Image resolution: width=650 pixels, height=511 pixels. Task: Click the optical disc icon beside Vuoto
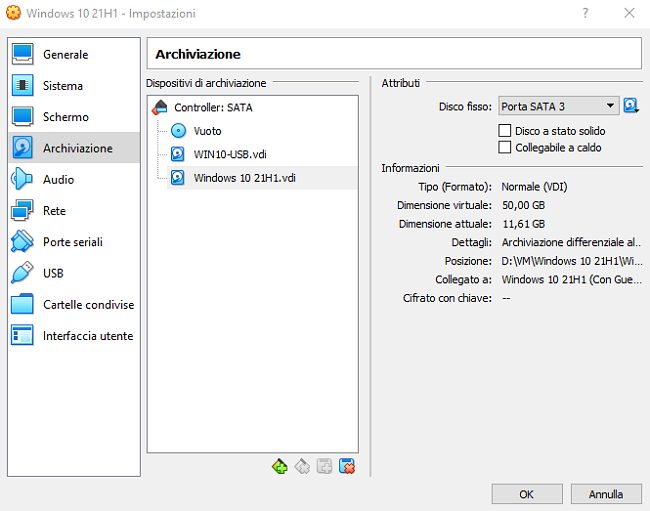(x=179, y=131)
